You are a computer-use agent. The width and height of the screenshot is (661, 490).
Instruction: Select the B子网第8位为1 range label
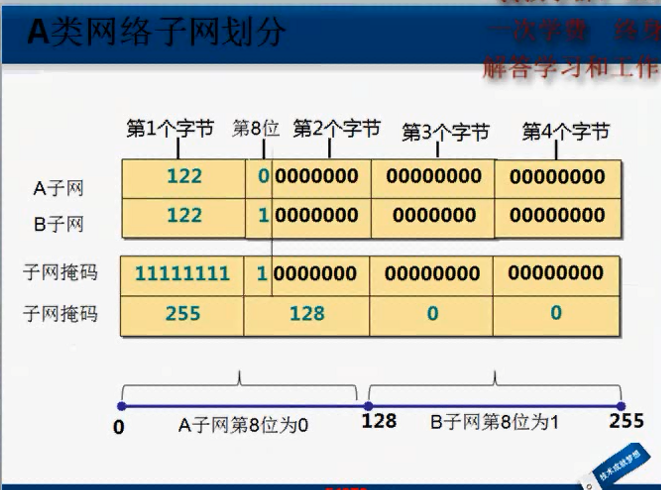click(x=493, y=423)
